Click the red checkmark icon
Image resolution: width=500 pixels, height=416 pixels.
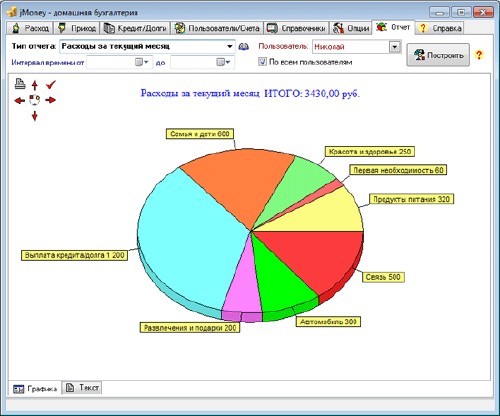click(x=51, y=85)
